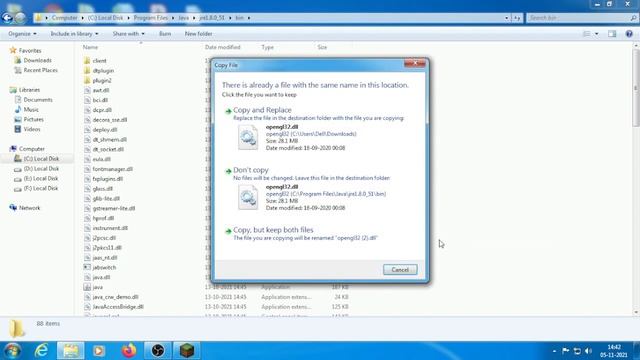Click the volume icon in system tray
The width and height of the screenshot is (640, 360).
[x=588, y=351]
